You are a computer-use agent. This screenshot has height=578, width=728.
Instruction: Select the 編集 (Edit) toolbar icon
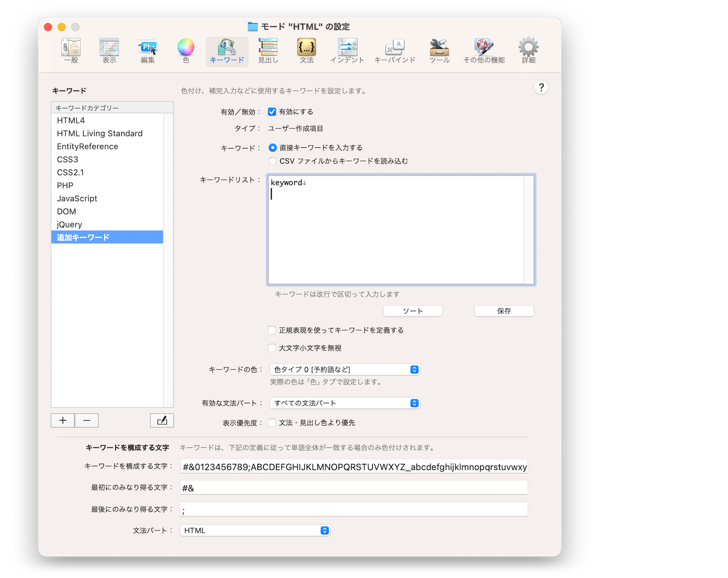point(148,48)
